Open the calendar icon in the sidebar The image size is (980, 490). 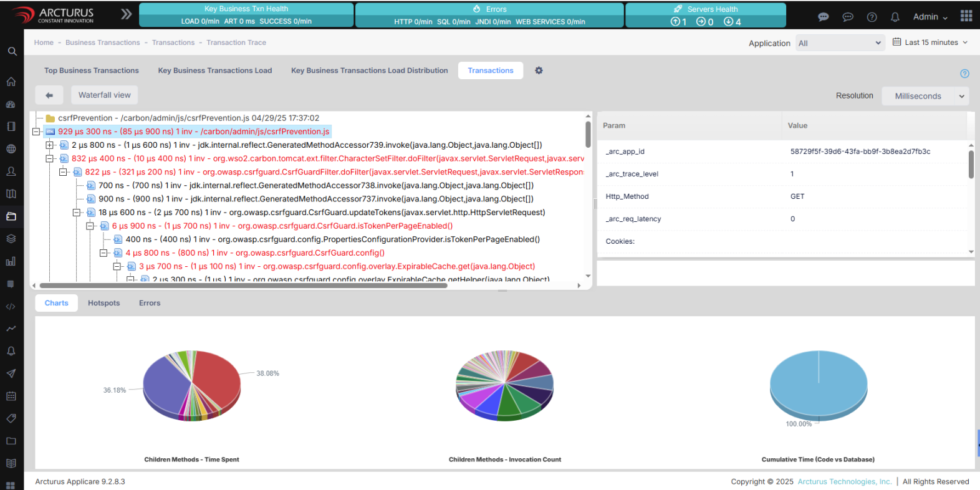[x=11, y=396]
